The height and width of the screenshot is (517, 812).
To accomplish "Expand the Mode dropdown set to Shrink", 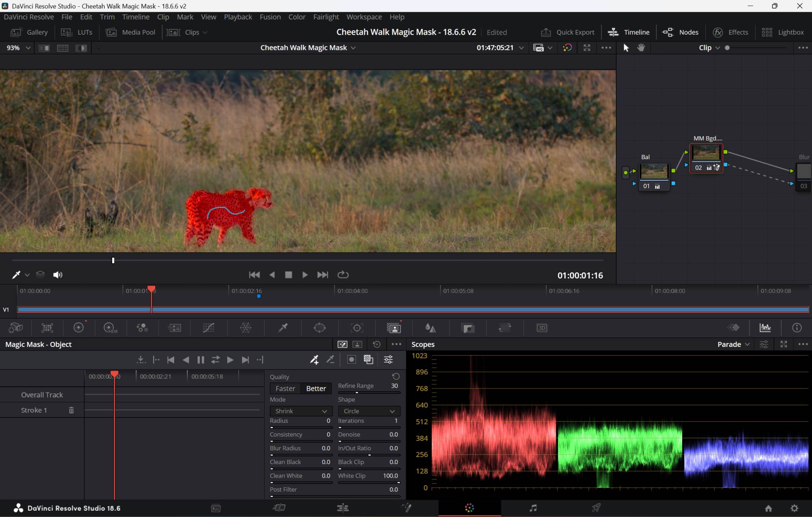I will (301, 411).
